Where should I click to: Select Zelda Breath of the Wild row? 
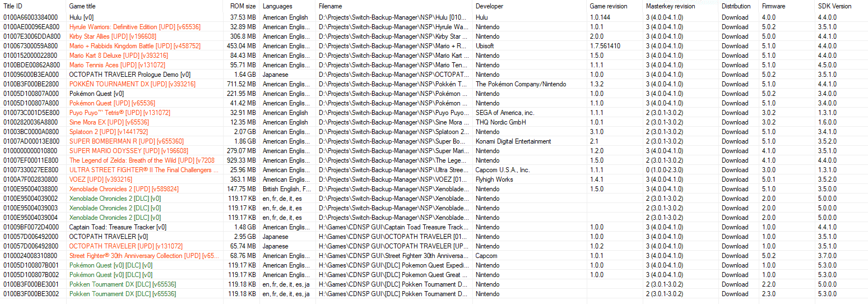434,160
